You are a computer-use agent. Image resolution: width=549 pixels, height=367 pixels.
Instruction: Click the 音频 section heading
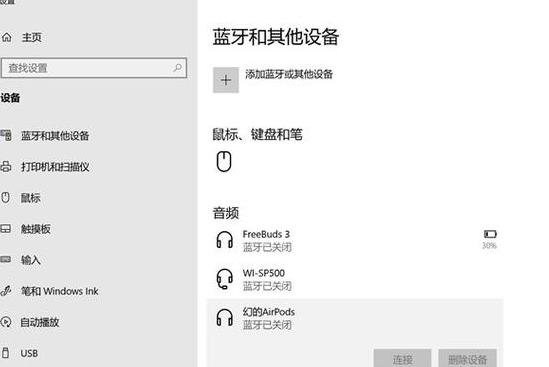(226, 213)
